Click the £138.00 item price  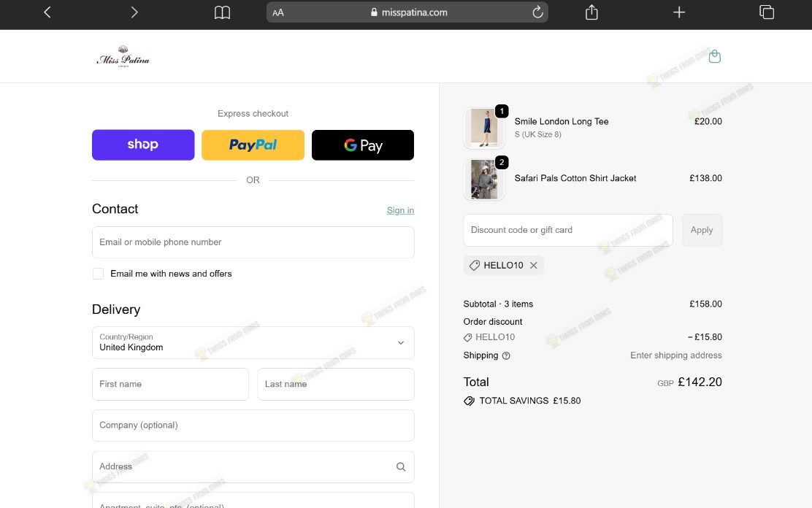tap(705, 178)
